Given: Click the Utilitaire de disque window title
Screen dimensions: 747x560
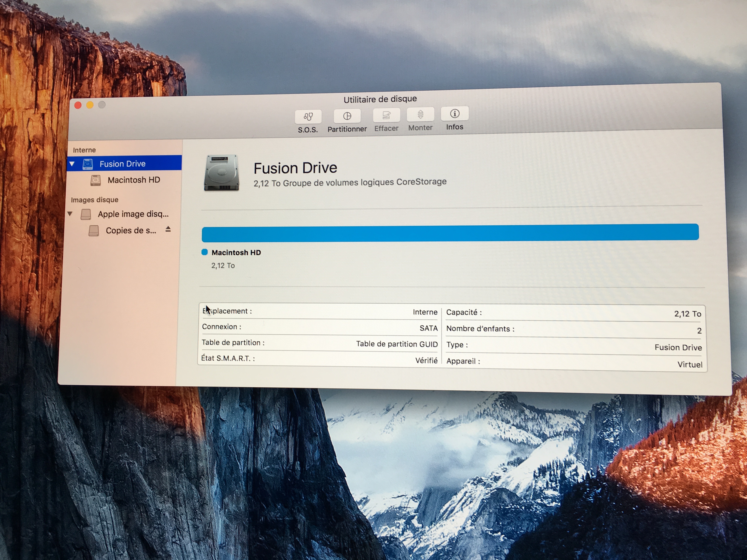Looking at the screenshot, I should pyautogui.click(x=380, y=99).
